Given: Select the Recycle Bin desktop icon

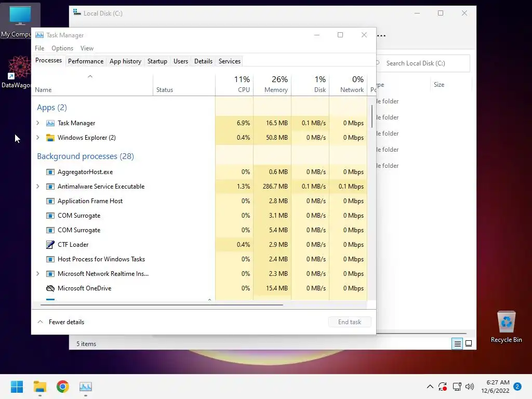Looking at the screenshot, I should click(x=506, y=327).
